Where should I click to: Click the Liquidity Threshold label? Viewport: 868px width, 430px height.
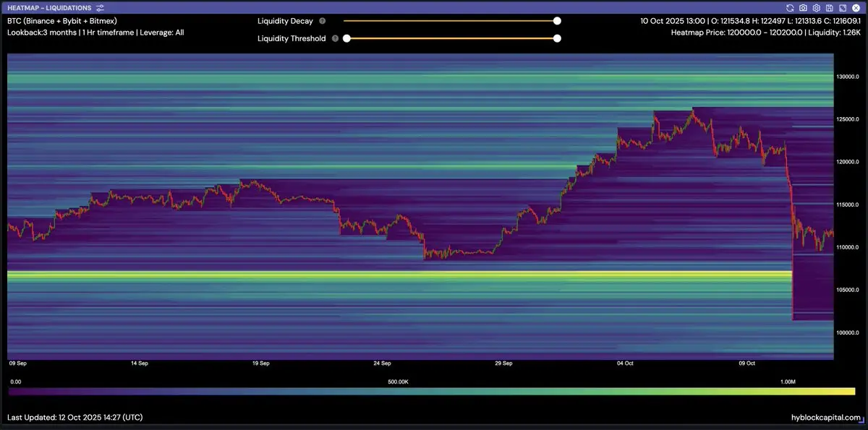292,38
